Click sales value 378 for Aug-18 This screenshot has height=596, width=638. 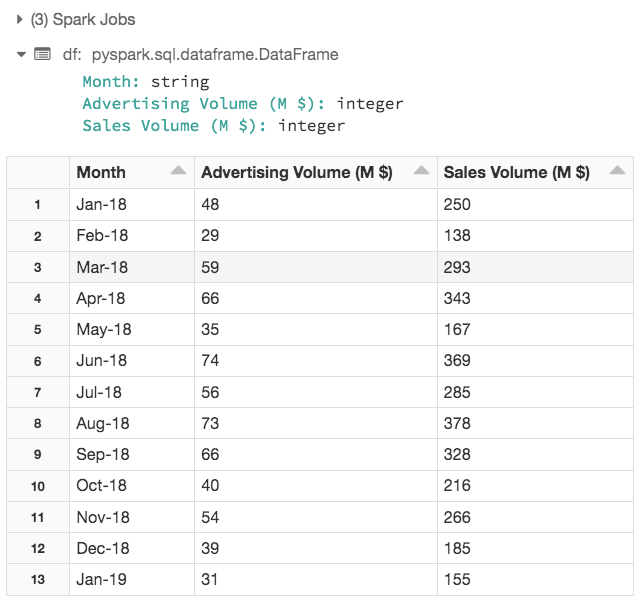coord(457,423)
